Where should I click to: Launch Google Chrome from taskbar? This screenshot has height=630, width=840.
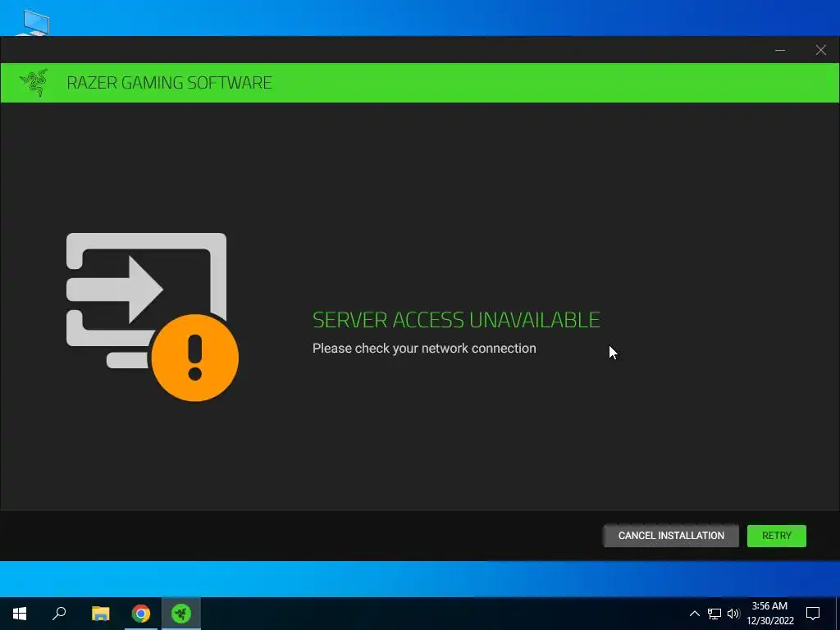click(141, 614)
